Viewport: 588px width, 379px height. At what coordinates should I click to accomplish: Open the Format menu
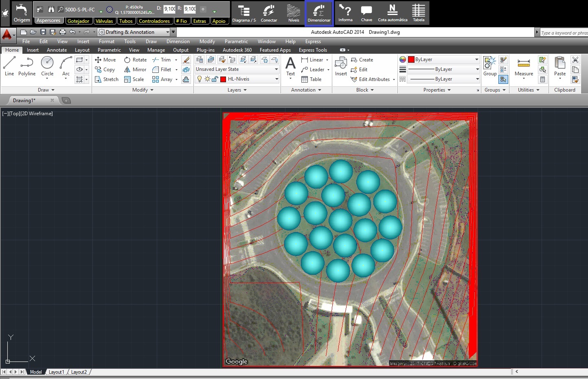[107, 42]
